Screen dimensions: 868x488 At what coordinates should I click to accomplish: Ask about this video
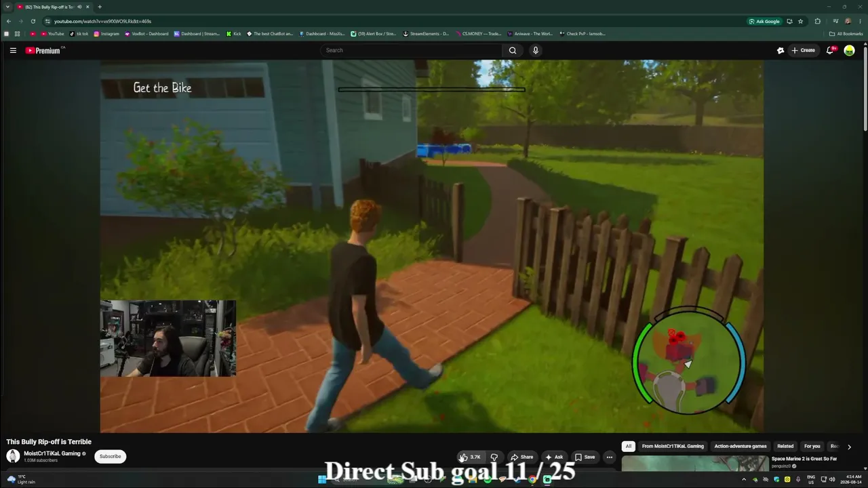554,457
